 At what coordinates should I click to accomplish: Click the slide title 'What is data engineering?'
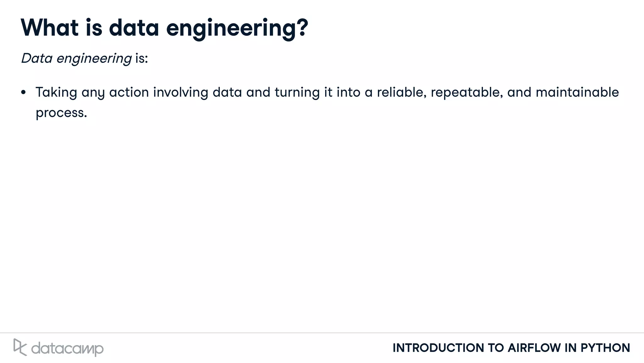click(x=164, y=28)
